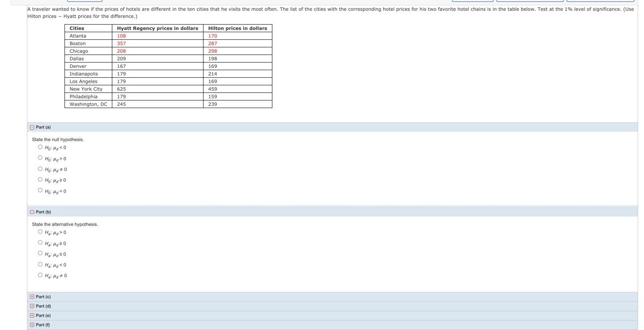Viewport: 644px width, 330px height.
Task: Choose alternative hypothesis Ha: μd ≤ 0
Action: pyautogui.click(x=40, y=253)
